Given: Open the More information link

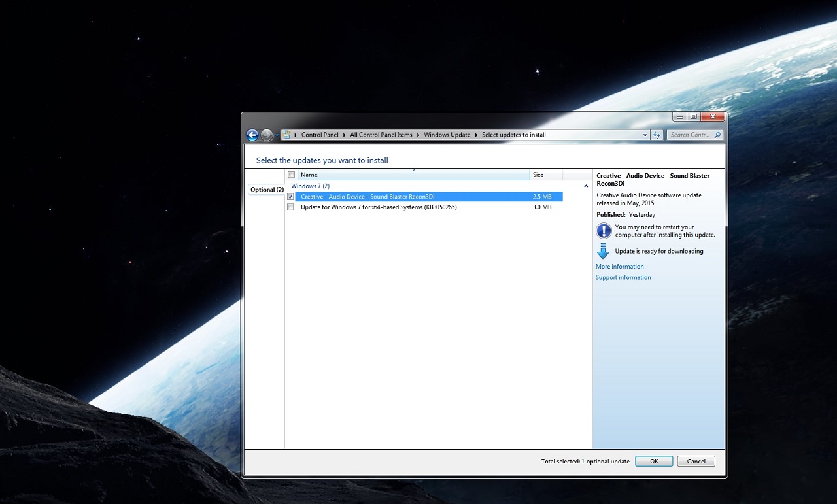Looking at the screenshot, I should point(620,267).
